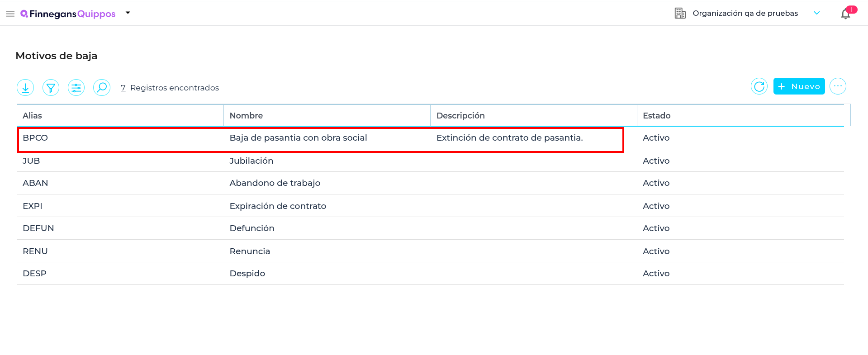Viewport: 868px width, 355px height.
Task: Open the notifications bell
Action: pyautogui.click(x=845, y=14)
